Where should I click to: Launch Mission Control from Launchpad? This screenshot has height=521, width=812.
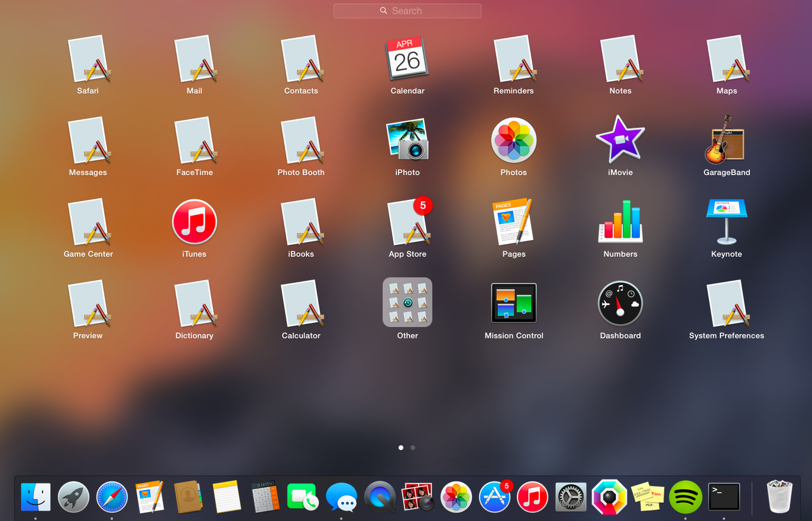point(514,303)
